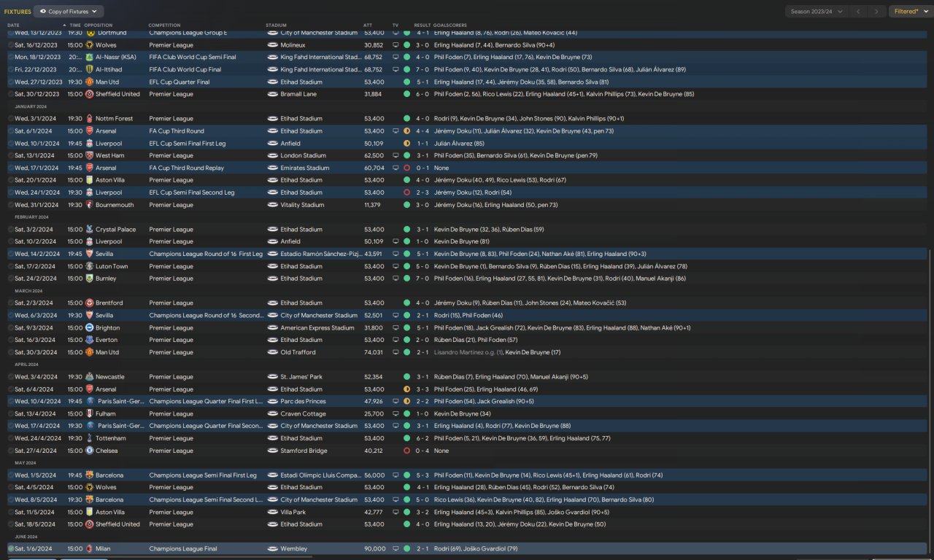Click the Chelsea club badge
Screen dimensions: 934x560
pyautogui.click(x=89, y=451)
